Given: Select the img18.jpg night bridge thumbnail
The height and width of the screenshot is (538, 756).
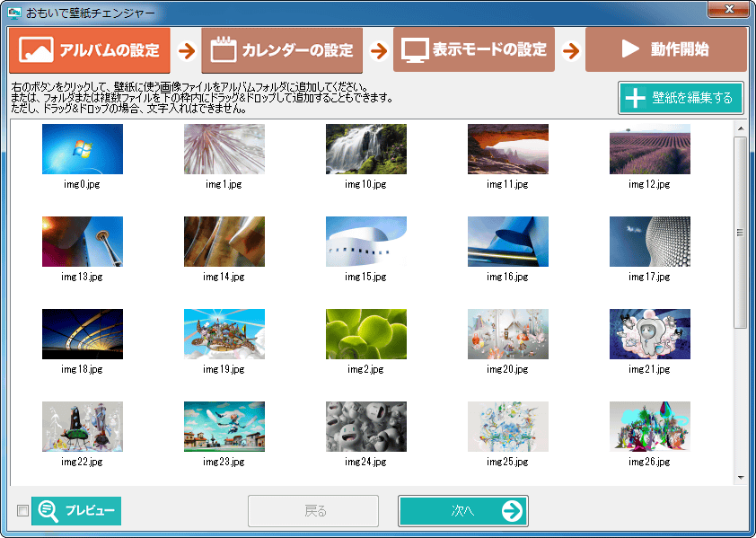Looking at the screenshot, I should [x=83, y=334].
